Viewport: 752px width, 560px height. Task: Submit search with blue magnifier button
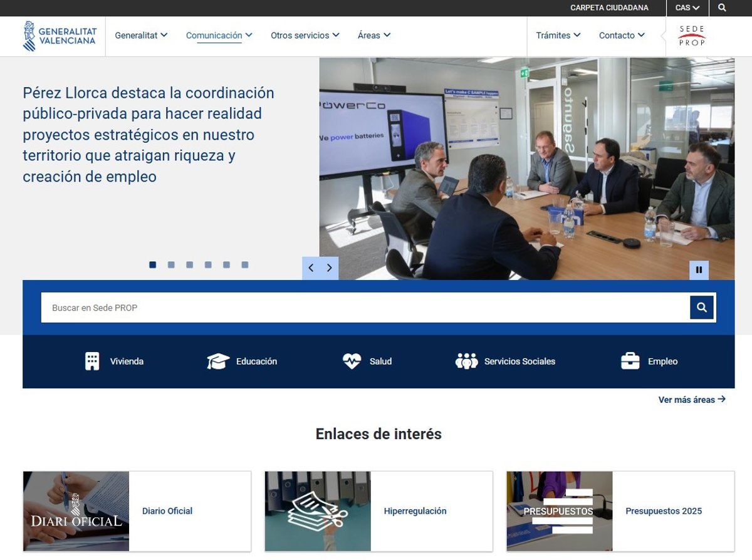tap(702, 308)
